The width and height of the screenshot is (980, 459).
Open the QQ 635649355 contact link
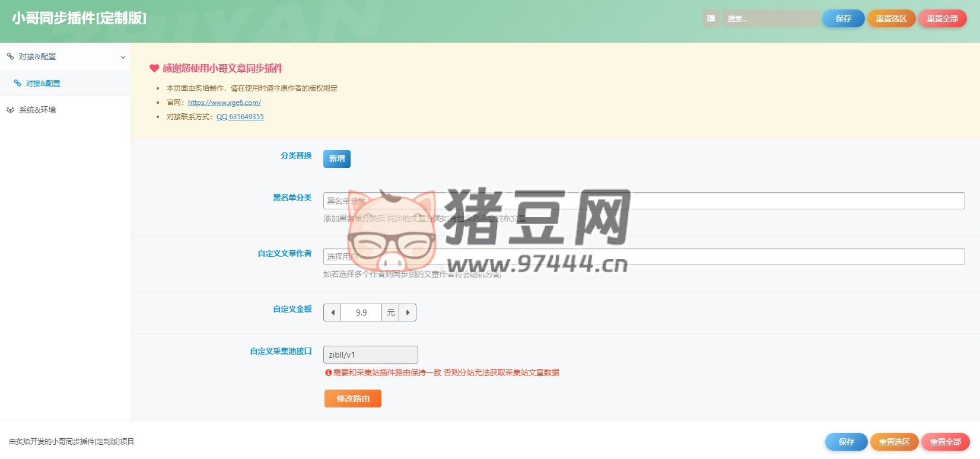coord(240,117)
